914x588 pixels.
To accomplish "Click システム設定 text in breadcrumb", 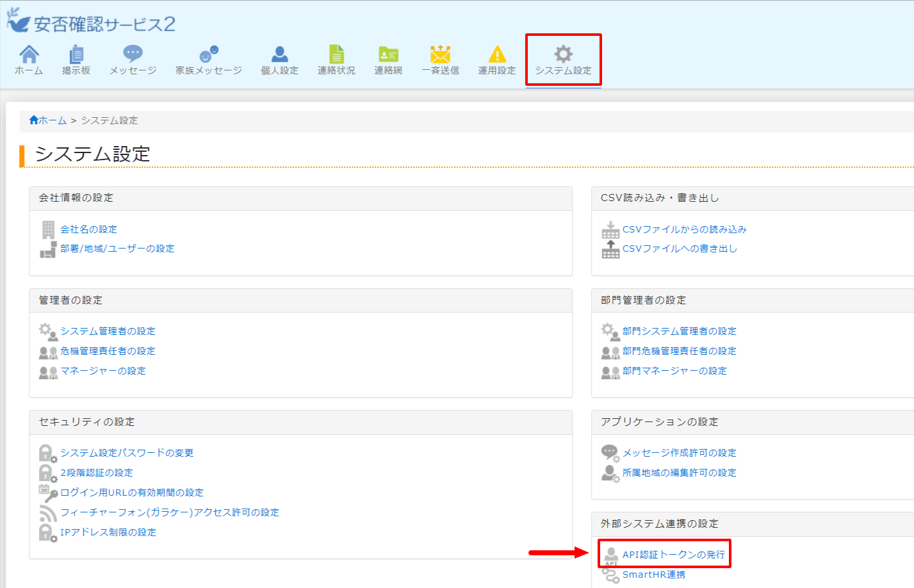I will click(x=110, y=120).
